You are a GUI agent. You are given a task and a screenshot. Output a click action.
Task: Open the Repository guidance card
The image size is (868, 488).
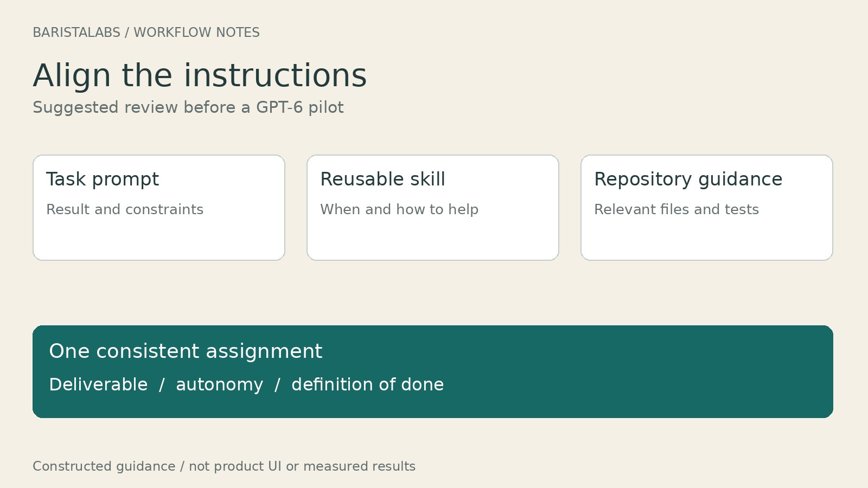(x=707, y=208)
